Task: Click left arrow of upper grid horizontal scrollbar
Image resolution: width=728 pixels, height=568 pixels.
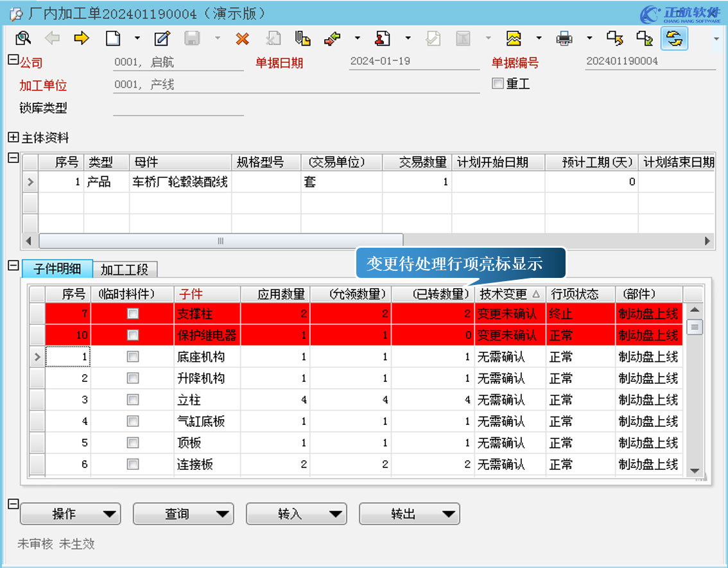Action: pos(29,241)
